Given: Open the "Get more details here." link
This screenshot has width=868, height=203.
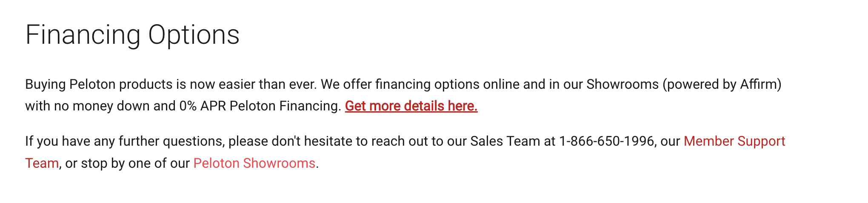Looking at the screenshot, I should click(411, 106).
